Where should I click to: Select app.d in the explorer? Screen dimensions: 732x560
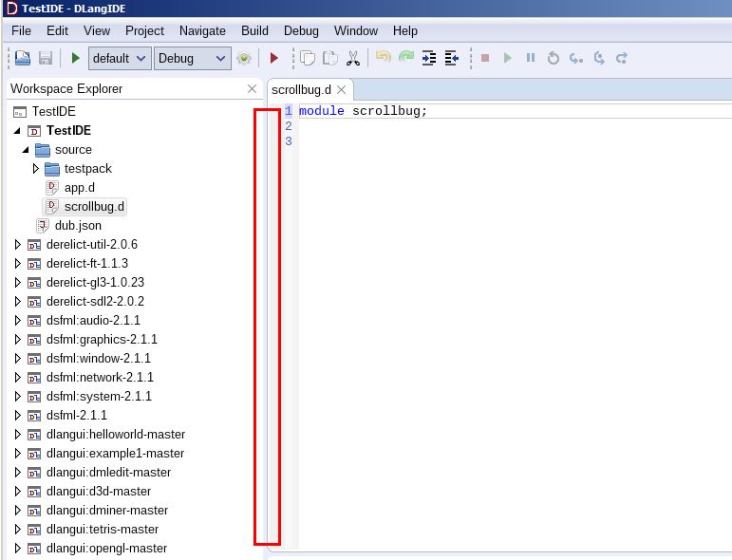pyautogui.click(x=80, y=188)
